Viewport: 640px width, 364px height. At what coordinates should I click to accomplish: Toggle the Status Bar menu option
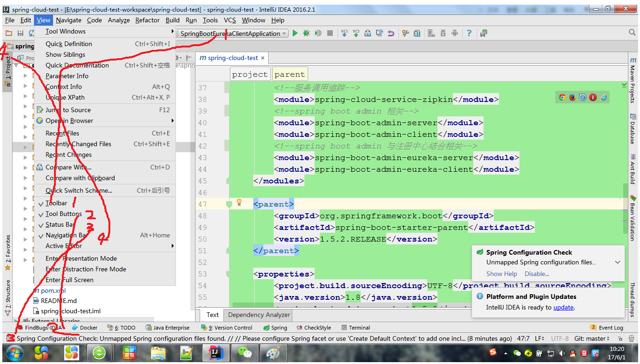tap(105, 224)
